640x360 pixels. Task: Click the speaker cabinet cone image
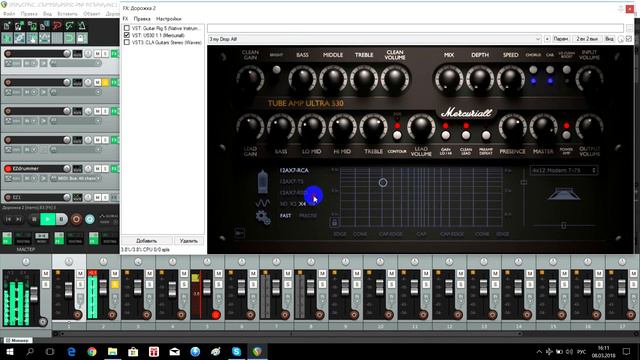pos(563,194)
